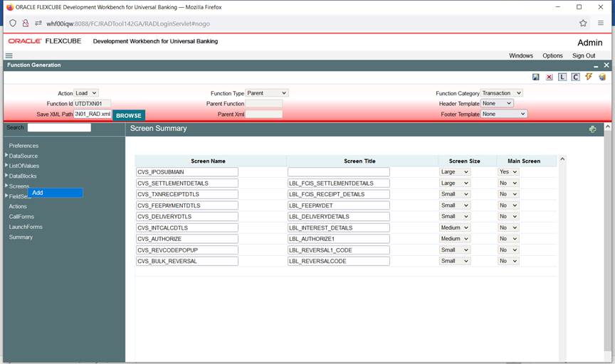Minimize the Function Generation panel
615x364 pixels.
tap(596, 65)
